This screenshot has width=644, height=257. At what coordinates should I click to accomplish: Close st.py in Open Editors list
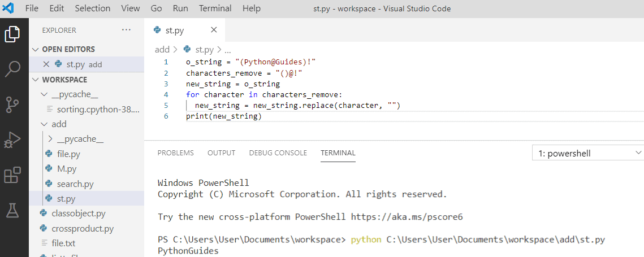[x=46, y=64]
